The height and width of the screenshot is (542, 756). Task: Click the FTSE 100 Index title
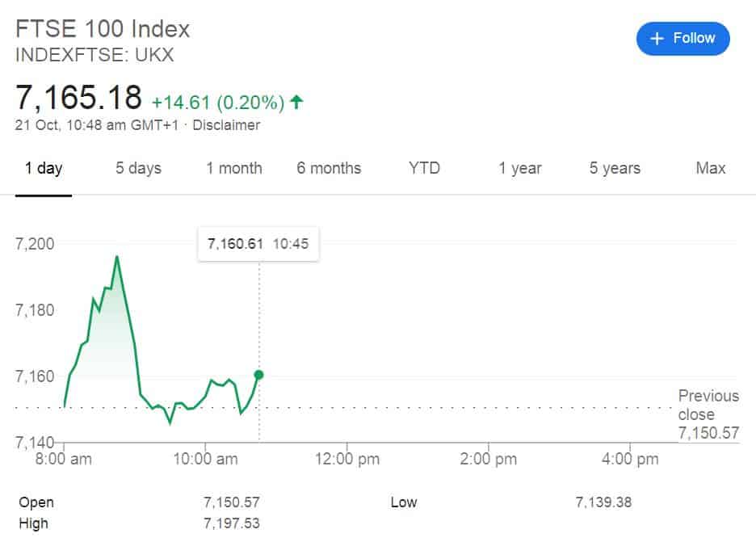(x=102, y=29)
